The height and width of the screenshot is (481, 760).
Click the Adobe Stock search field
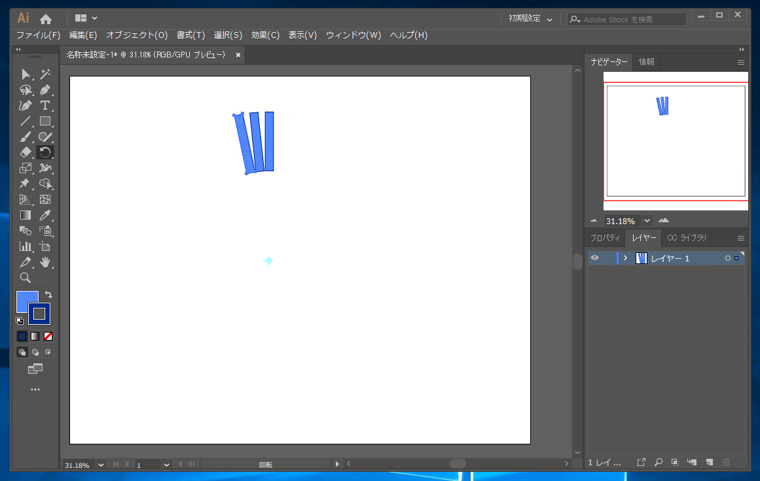pyautogui.click(x=627, y=19)
